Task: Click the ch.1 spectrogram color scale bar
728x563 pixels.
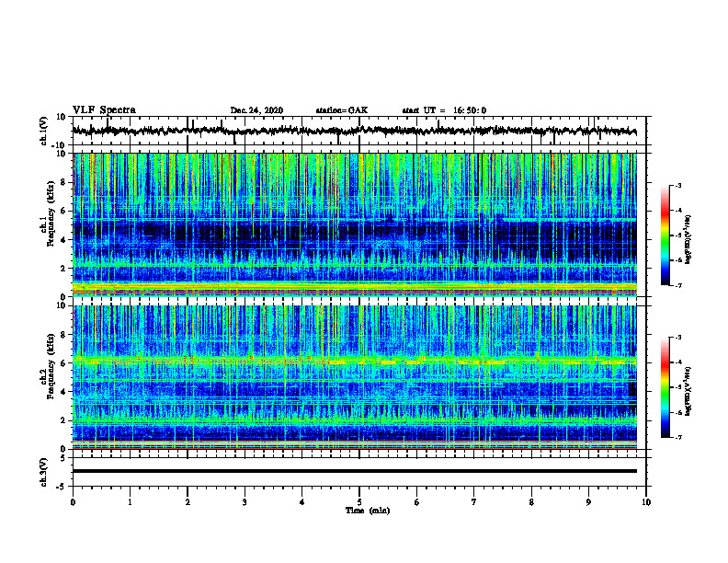Action: pos(665,236)
